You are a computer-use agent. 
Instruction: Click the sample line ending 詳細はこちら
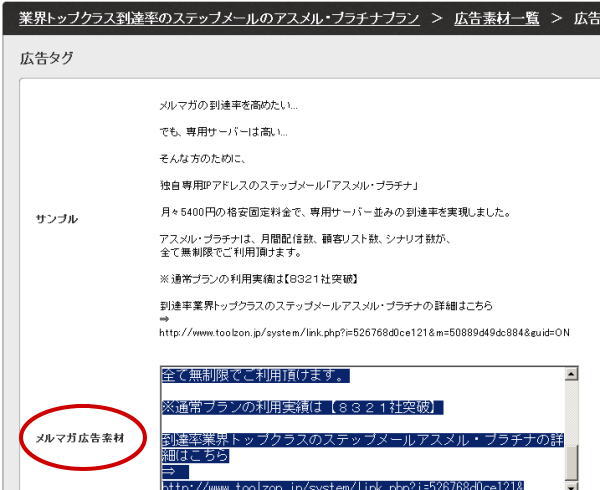(326, 306)
